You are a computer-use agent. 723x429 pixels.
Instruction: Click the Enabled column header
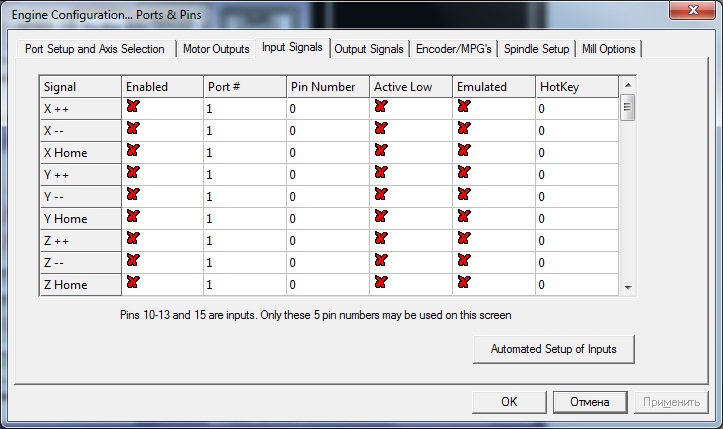point(162,87)
